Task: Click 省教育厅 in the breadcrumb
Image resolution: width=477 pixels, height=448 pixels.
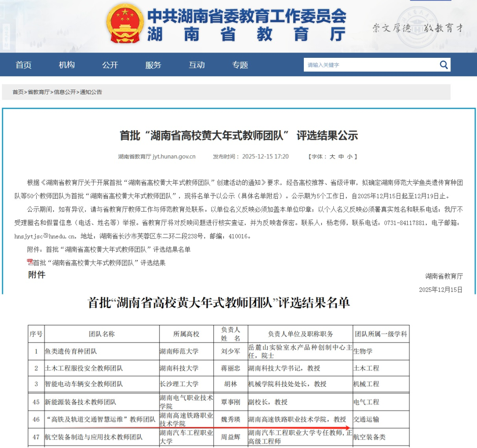Action: click(x=39, y=93)
